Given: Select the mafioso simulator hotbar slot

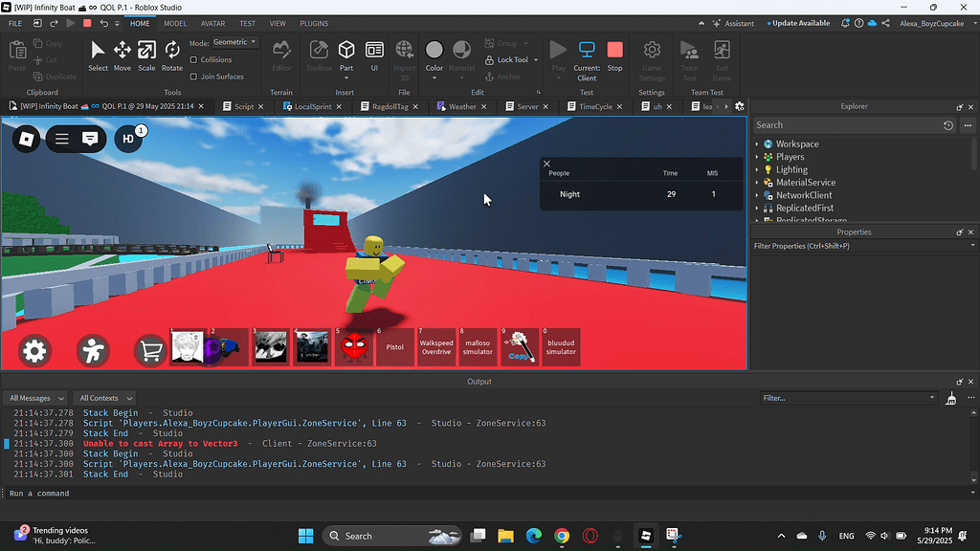Looking at the screenshot, I should (x=478, y=346).
